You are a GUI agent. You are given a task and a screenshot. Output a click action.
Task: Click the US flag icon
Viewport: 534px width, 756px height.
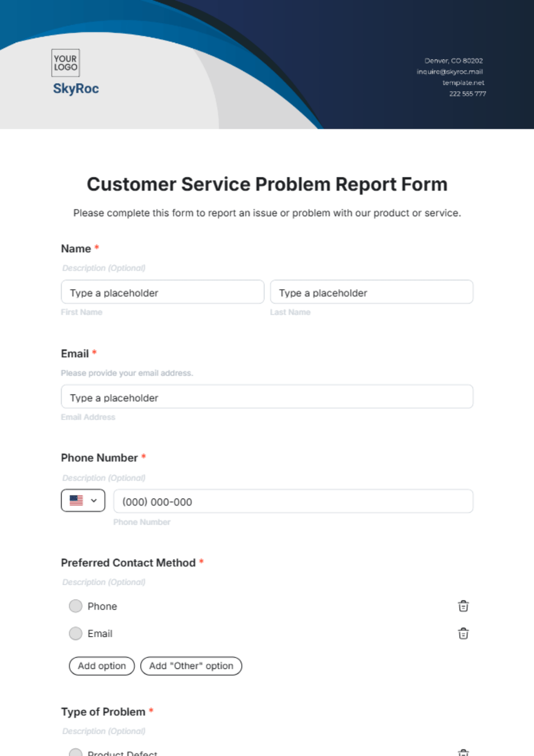[77, 501]
